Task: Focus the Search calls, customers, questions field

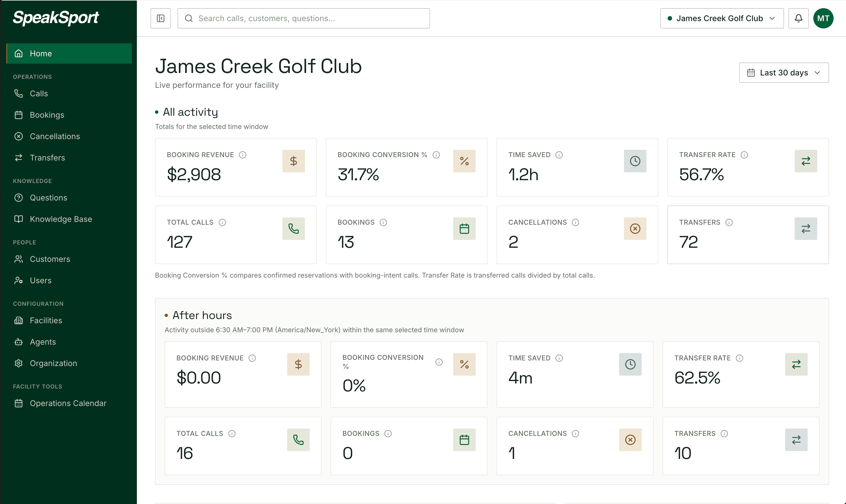Action: coord(304,18)
